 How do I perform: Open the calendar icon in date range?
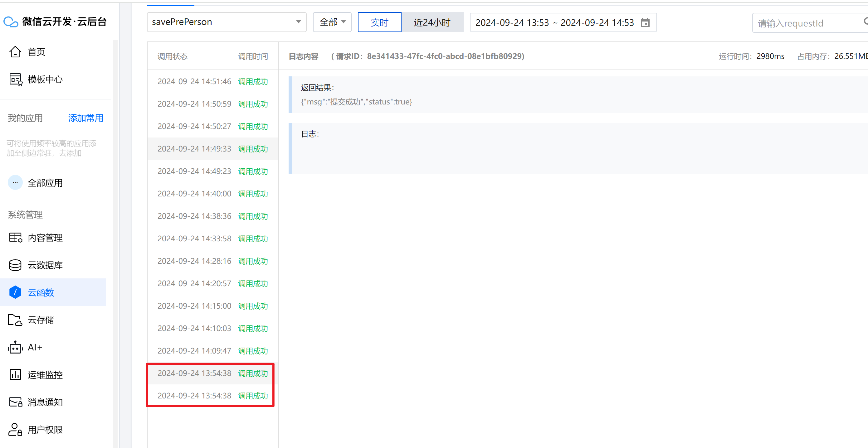[x=645, y=22]
